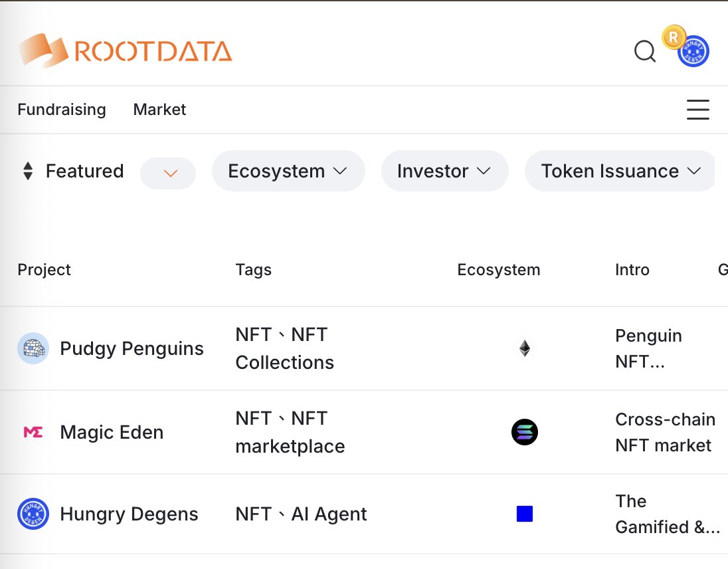Expand the Token Issuance dropdown
The image size is (728, 569).
(x=620, y=171)
